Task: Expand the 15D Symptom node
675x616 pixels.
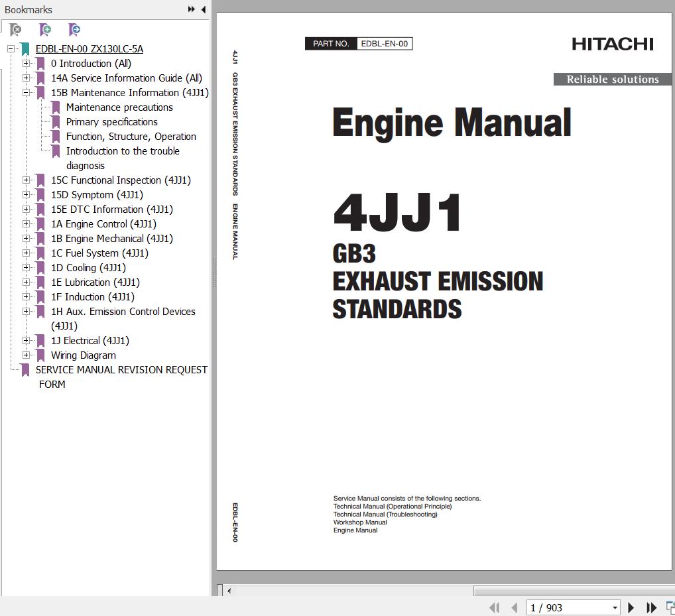Action: coord(27,194)
